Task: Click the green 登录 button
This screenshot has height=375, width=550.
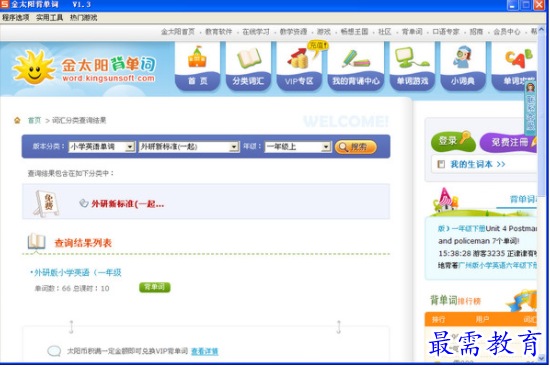Action: click(x=453, y=141)
